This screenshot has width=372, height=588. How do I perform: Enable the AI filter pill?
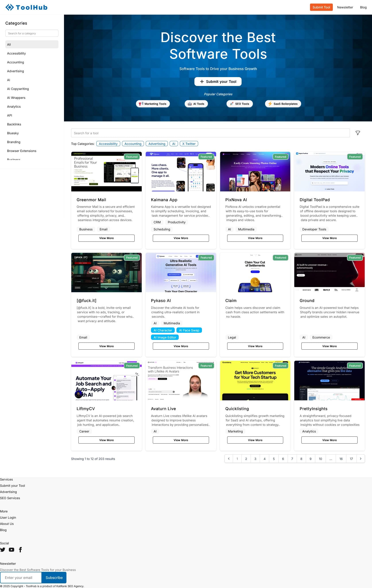coord(174,144)
